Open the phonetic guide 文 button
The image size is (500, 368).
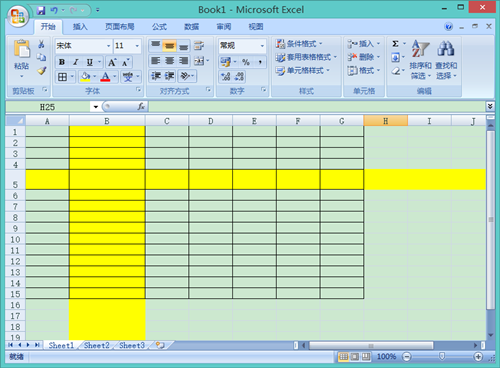128,77
